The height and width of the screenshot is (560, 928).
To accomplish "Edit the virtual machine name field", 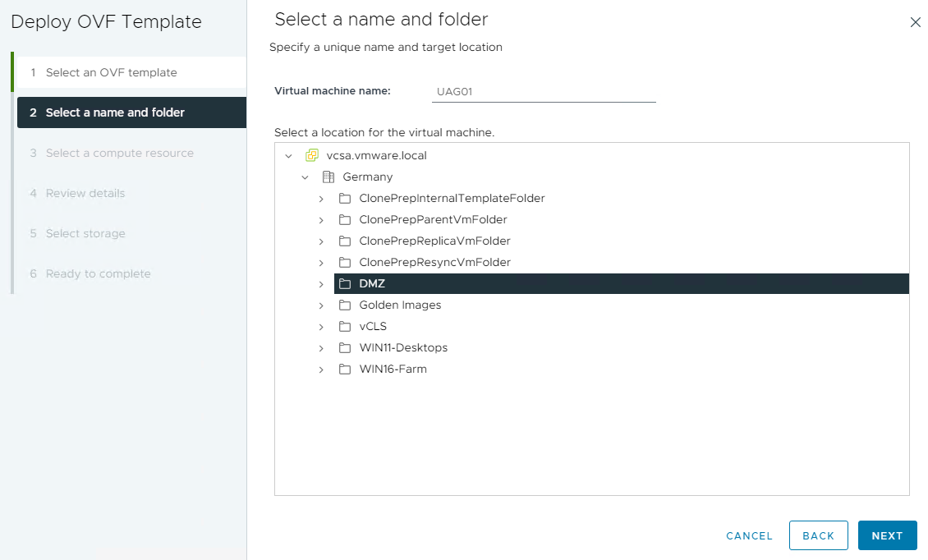I will (x=544, y=91).
